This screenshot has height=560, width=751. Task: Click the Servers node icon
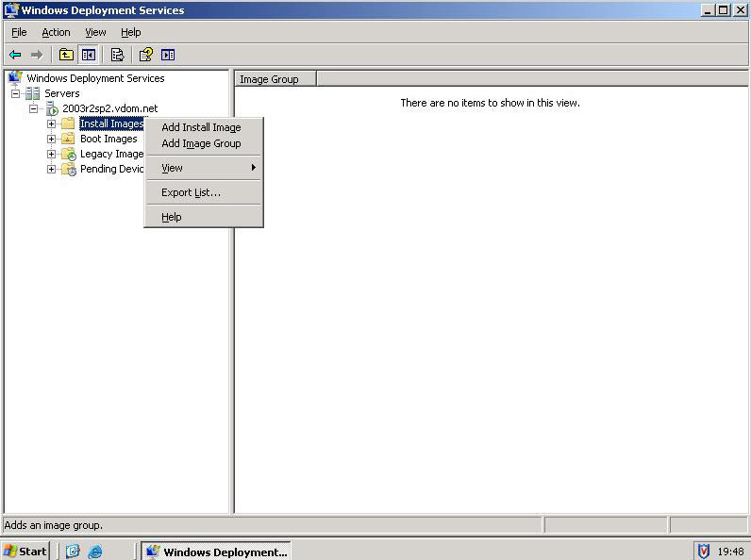click(33, 93)
